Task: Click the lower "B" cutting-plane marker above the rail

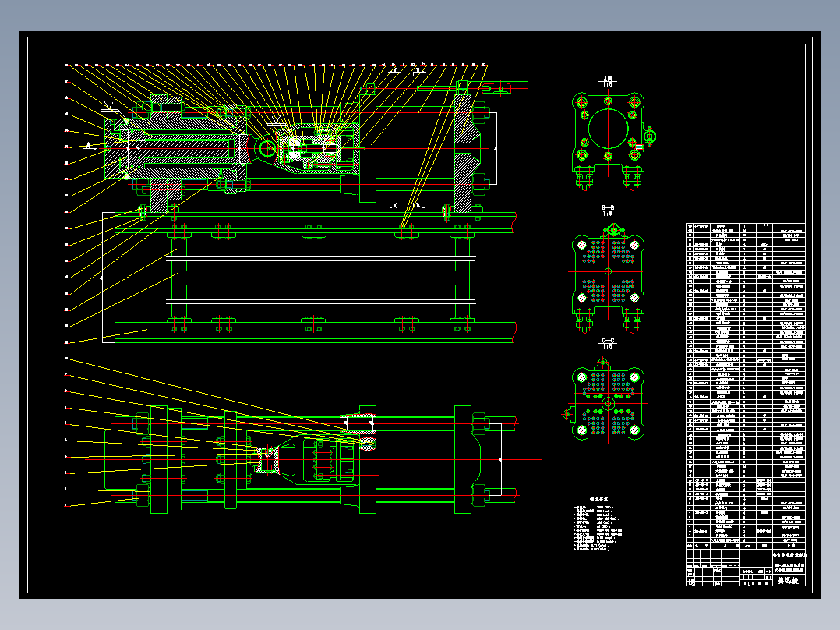Action: pyautogui.click(x=419, y=205)
